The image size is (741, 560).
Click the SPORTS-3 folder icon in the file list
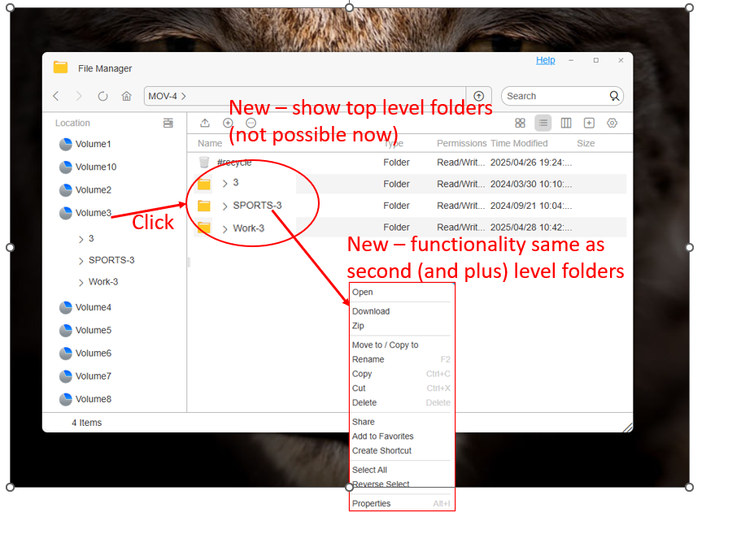pos(204,206)
